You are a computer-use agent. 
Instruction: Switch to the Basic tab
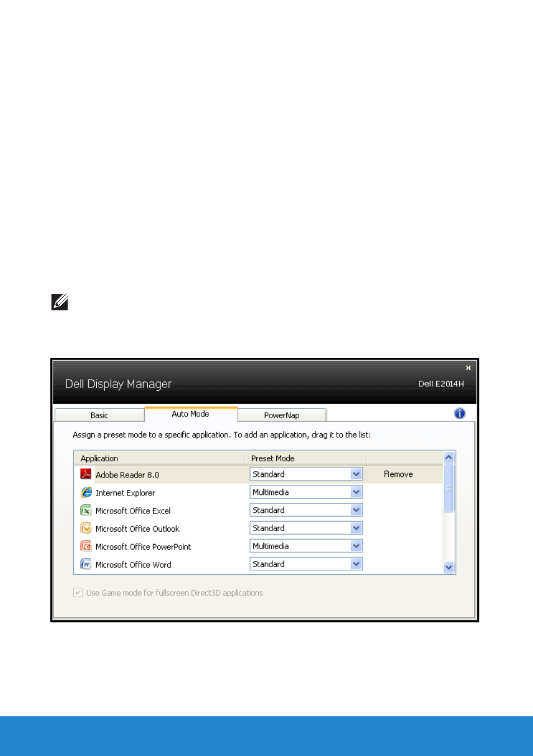100,415
